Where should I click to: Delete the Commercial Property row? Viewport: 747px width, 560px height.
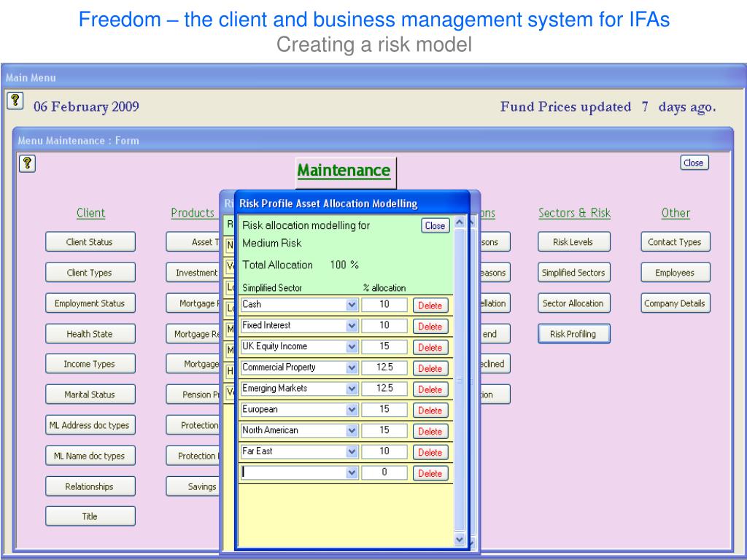(x=430, y=368)
